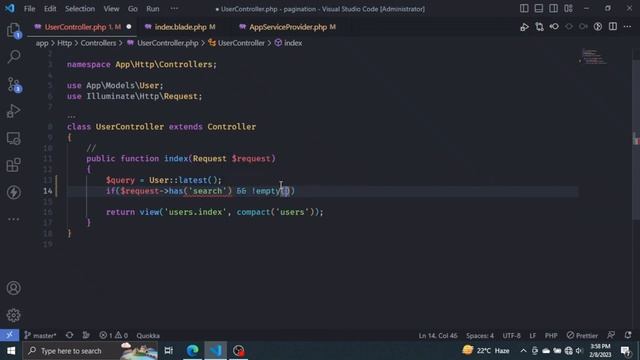The height and width of the screenshot is (360, 640).
Task: Synchronize changes in status bar
Action: point(69,335)
